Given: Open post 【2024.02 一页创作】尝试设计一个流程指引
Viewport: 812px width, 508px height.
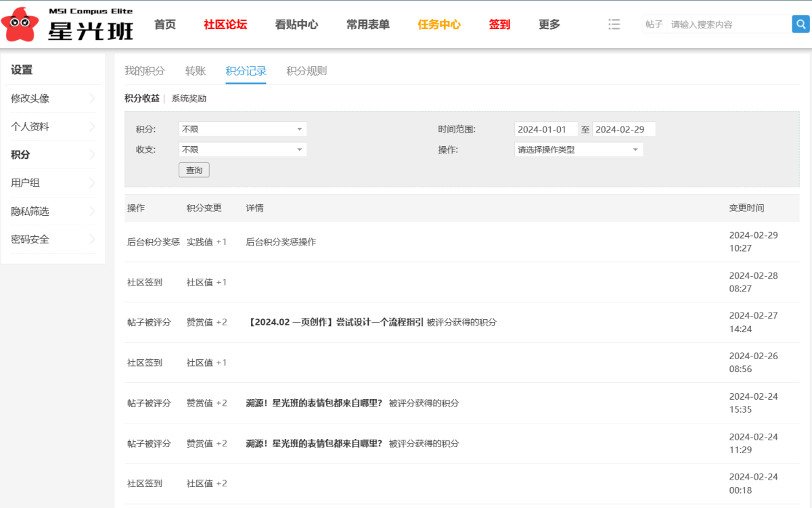Looking at the screenshot, I should (x=335, y=322).
